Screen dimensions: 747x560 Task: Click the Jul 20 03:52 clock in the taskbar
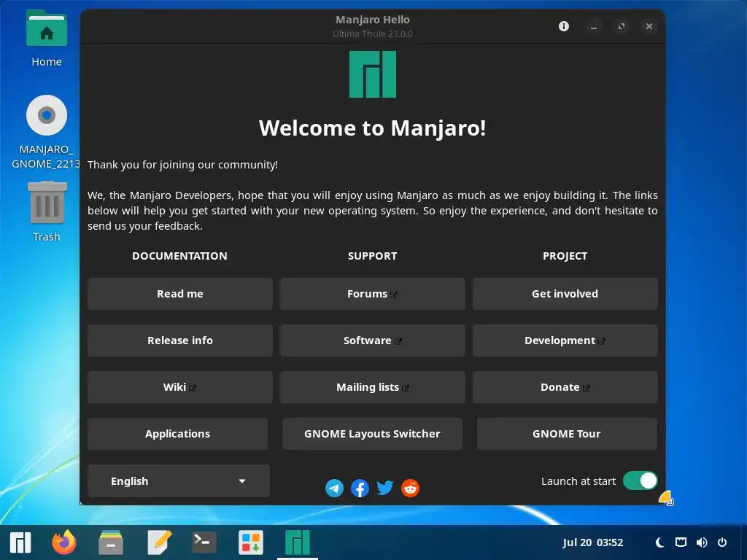coord(592,542)
